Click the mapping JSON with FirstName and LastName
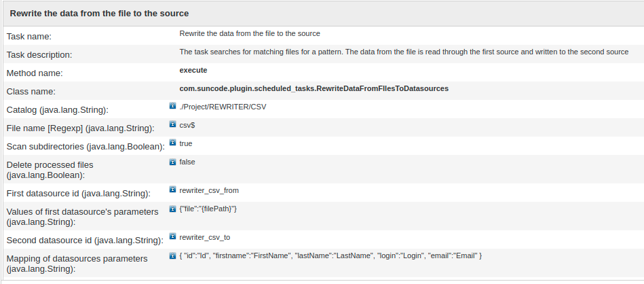 click(x=330, y=256)
